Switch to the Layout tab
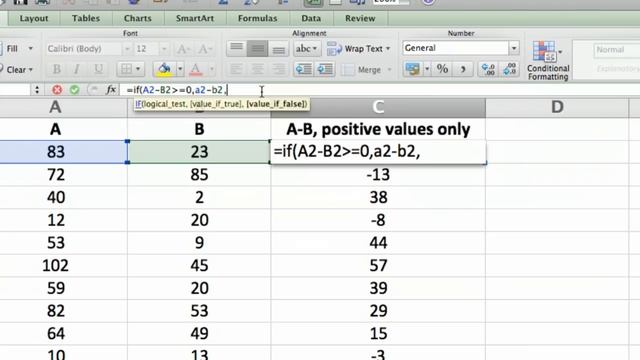This screenshot has height=360, width=640. point(34,18)
